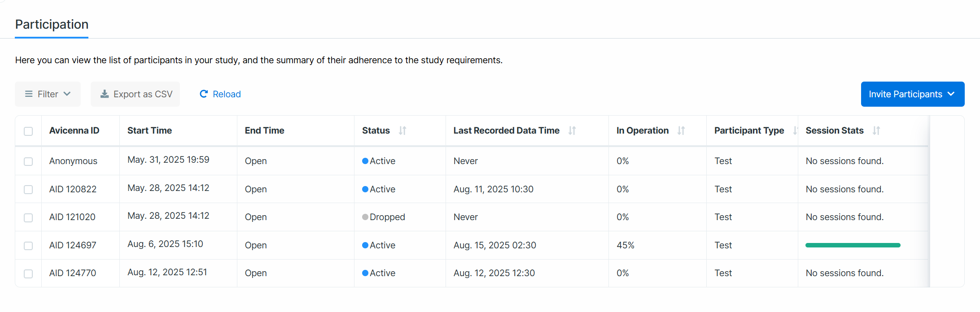Click blue status dot for Anonymous row
Screen dimensions: 980x312
point(365,161)
